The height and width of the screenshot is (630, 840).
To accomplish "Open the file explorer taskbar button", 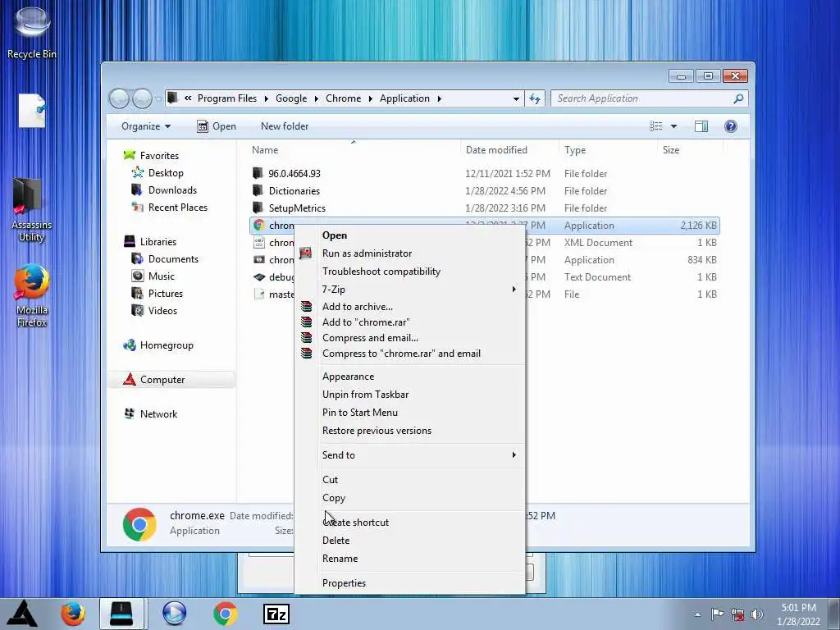I will pyautogui.click(x=121, y=614).
